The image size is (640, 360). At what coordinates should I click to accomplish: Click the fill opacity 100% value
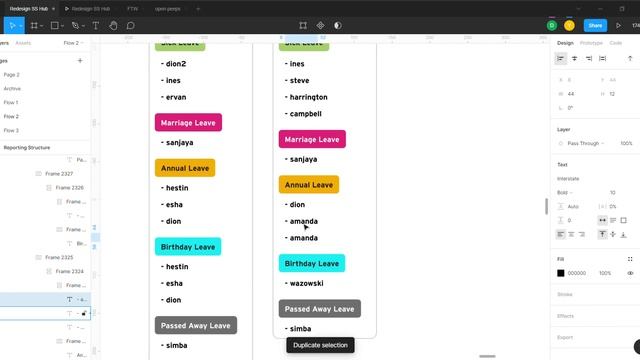point(605,273)
